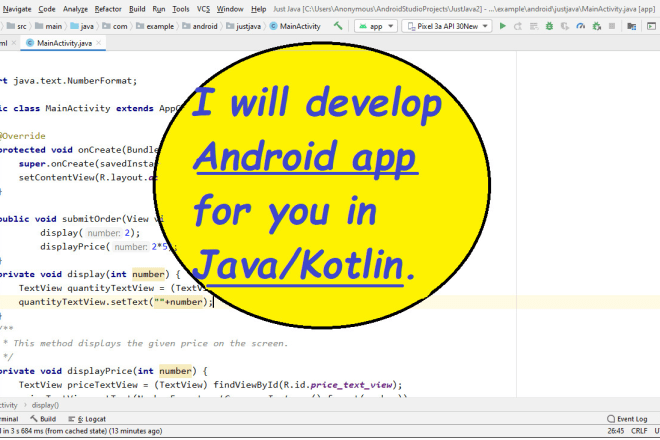
Task: Click the java folder icon in breadcrumb
Action: (75, 26)
